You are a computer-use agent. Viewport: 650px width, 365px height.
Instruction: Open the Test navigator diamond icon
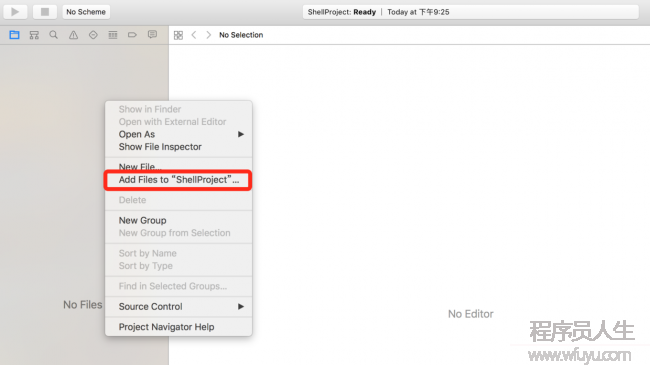pos(93,35)
